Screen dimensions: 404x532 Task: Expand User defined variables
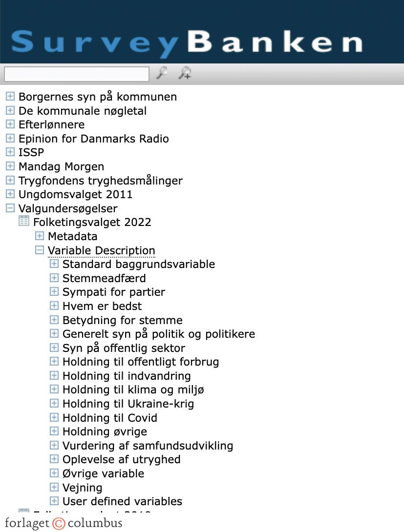point(54,500)
